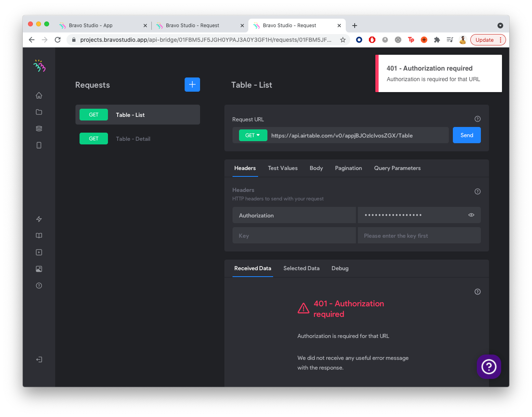
Task: Open the Body tab
Action: tap(316, 168)
